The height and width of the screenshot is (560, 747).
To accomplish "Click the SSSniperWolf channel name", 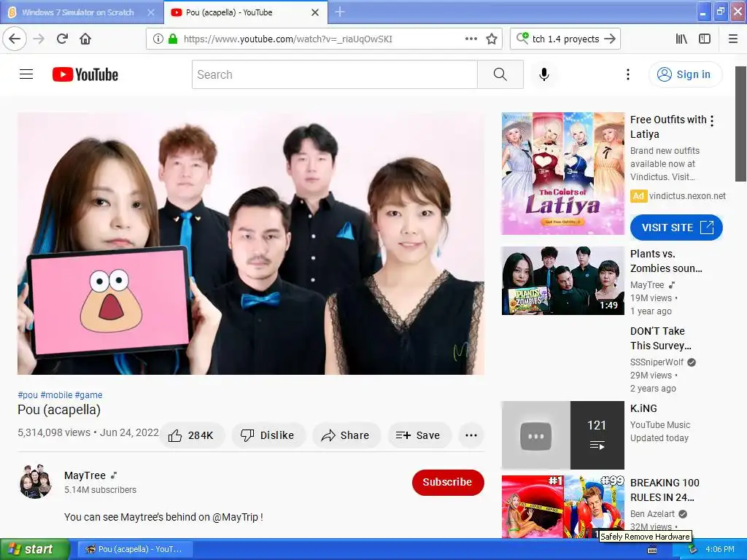I will click(x=657, y=362).
